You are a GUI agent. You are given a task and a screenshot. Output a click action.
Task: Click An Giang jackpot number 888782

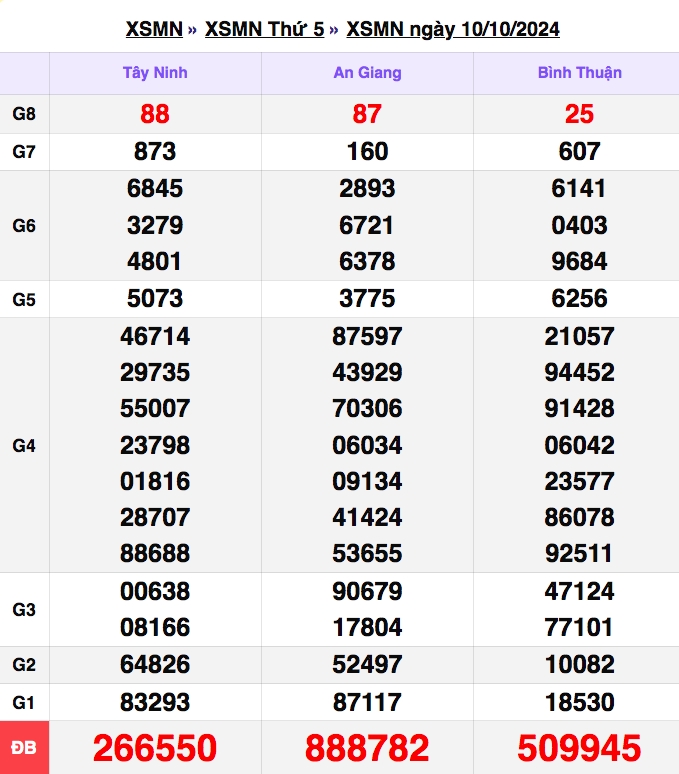pos(367,748)
